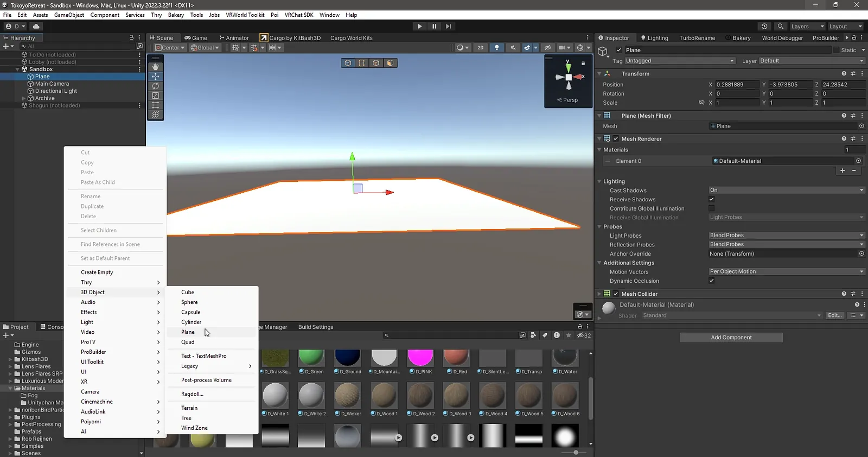
Task: Click the material Edit button
Action: tap(834, 315)
